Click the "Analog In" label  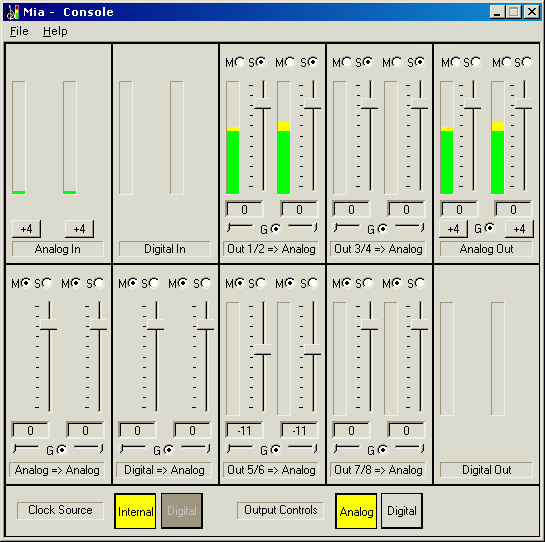click(x=58, y=249)
